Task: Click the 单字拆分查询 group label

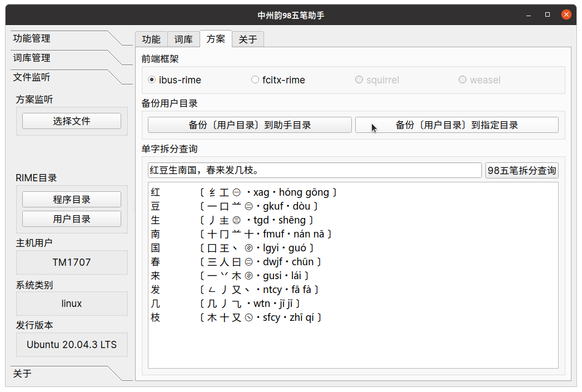Action: 170,149
